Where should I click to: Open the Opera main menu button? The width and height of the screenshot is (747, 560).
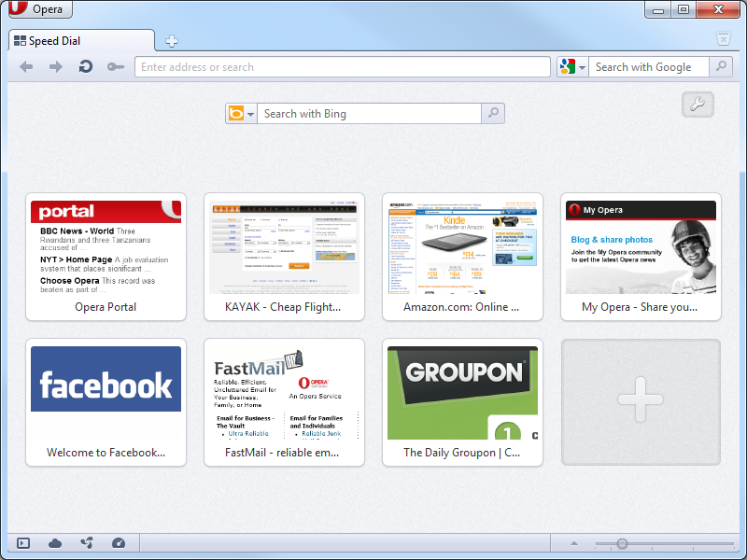click(40, 9)
